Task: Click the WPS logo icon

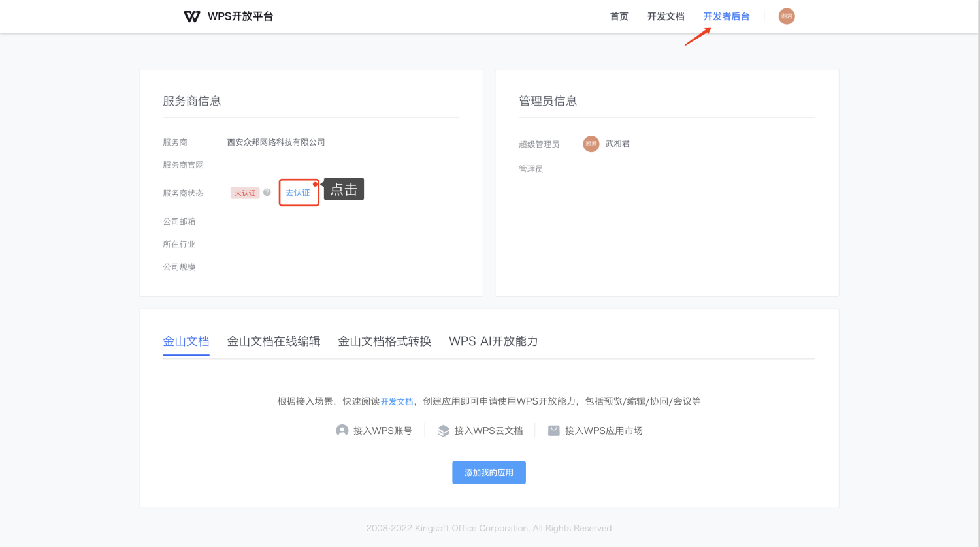Action: pyautogui.click(x=191, y=16)
